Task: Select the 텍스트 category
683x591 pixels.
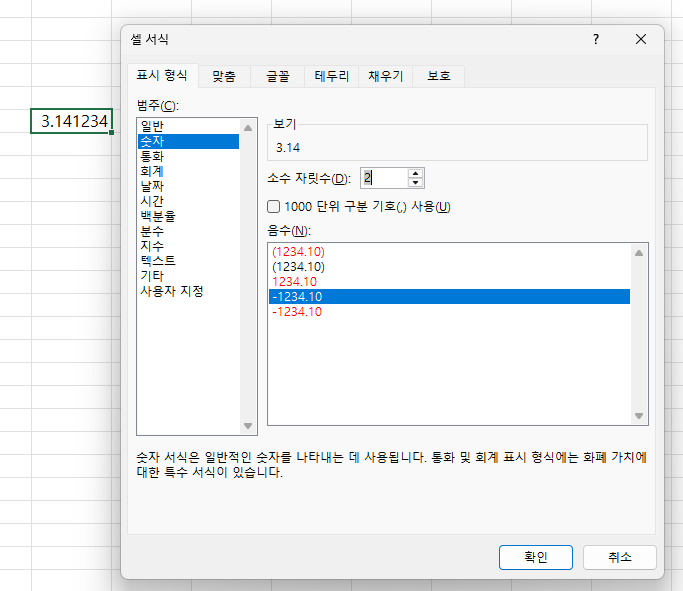Action: pos(189,260)
